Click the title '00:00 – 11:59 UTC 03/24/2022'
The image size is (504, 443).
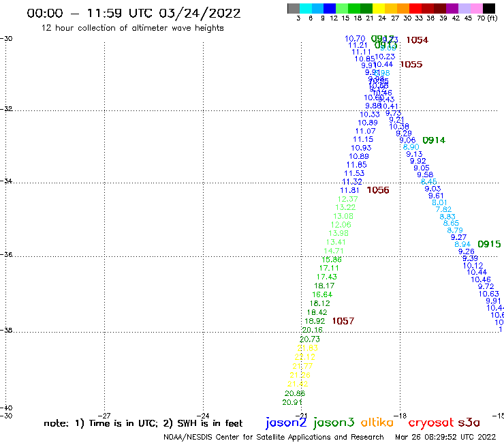133,13
